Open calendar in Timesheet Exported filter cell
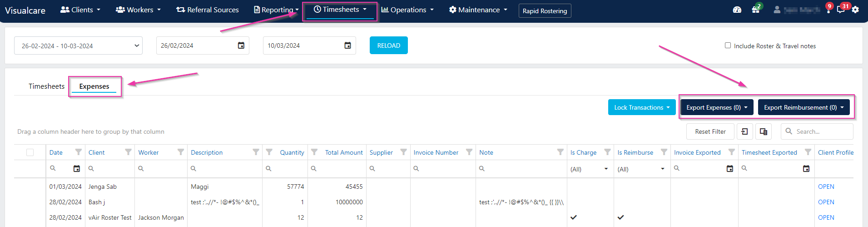Screen dimensions: 868x227 point(806,169)
